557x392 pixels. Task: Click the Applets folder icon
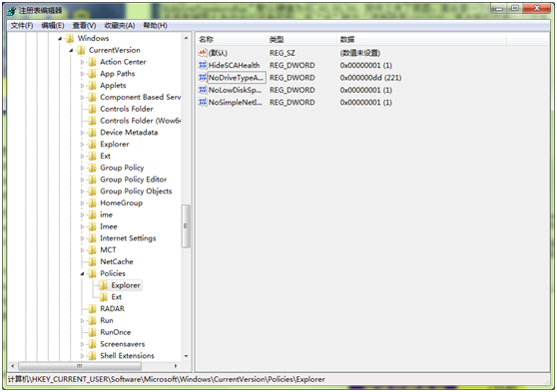(x=93, y=85)
